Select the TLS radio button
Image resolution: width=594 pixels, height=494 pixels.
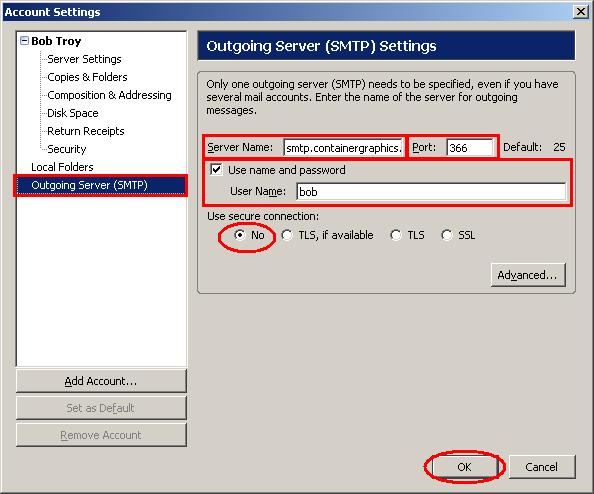coord(396,235)
